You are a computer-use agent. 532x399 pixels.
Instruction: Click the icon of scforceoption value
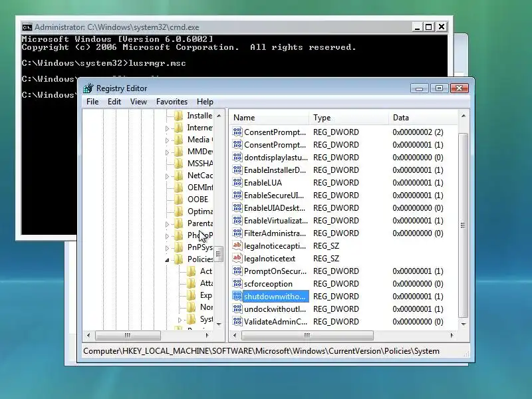(x=237, y=284)
